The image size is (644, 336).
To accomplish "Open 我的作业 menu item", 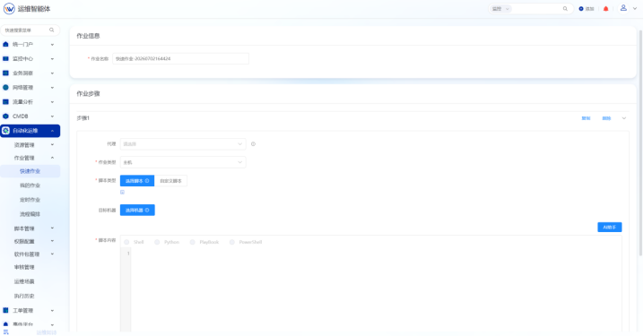I will (x=30, y=185).
